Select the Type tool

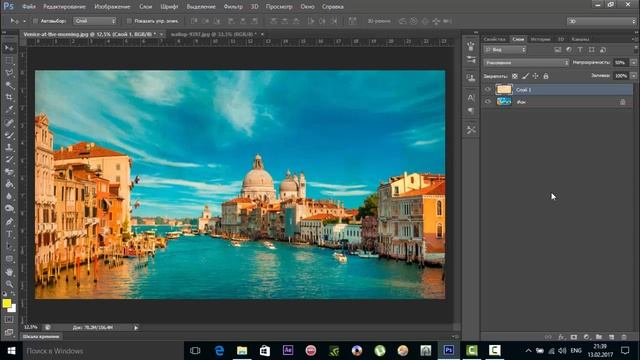coord(9,234)
